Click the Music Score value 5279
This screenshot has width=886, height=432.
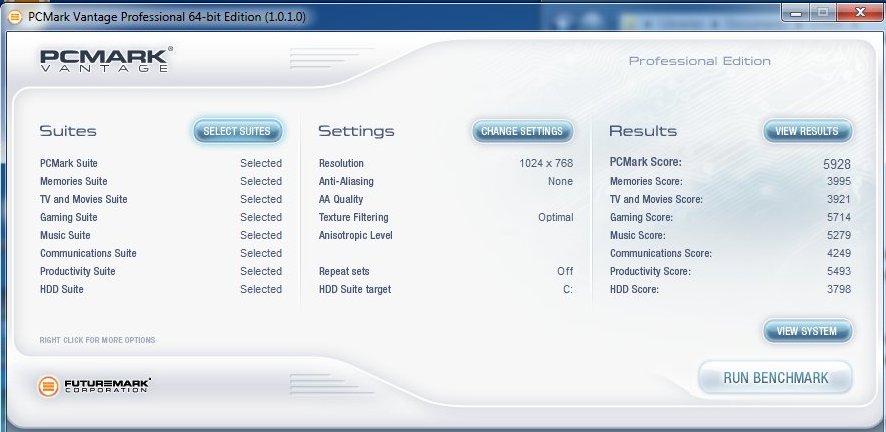pyautogui.click(x=839, y=235)
